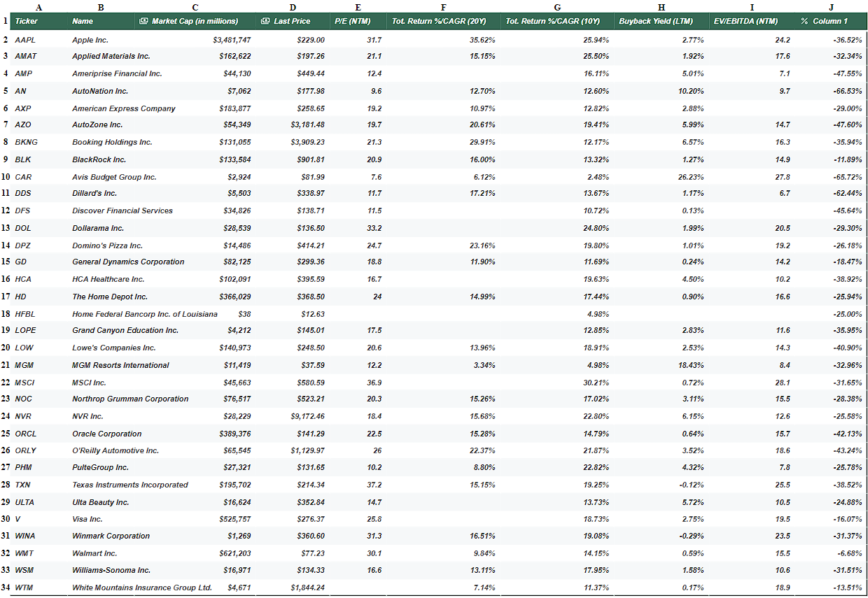Click the P/E (NTM) header cell
The image size is (868, 598).
(x=358, y=21)
